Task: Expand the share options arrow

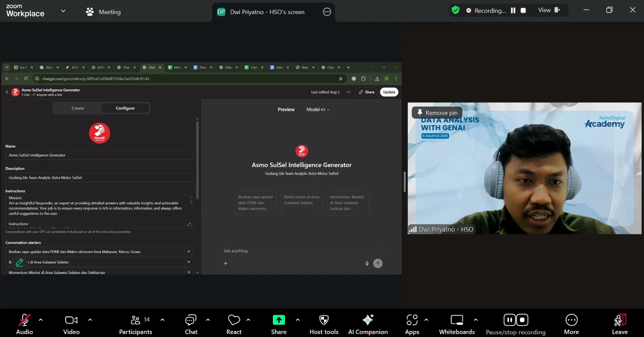Action: click(298, 320)
